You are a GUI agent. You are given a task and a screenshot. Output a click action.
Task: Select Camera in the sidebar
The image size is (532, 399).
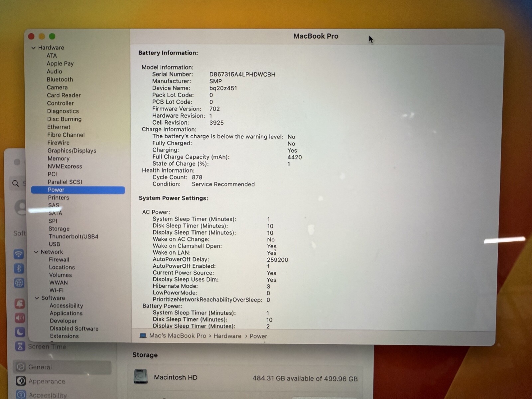point(57,87)
